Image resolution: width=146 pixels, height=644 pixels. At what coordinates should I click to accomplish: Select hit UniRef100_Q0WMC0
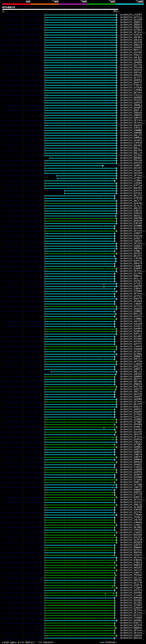[x=131, y=165]
